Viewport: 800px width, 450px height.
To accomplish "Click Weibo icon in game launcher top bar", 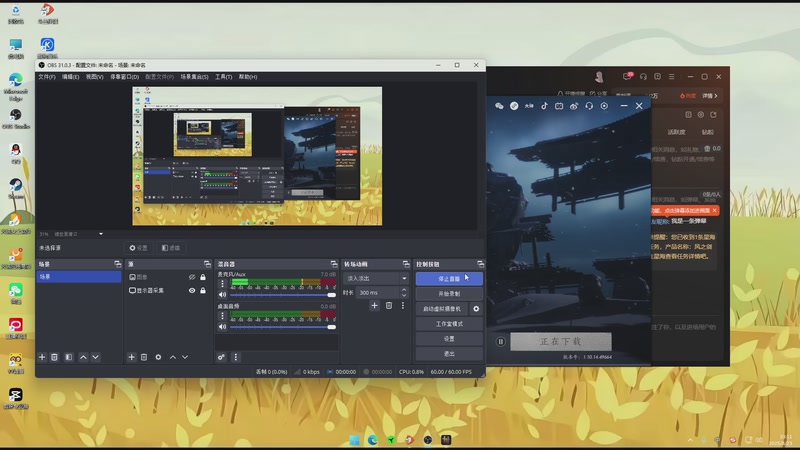I will pyautogui.click(x=574, y=106).
